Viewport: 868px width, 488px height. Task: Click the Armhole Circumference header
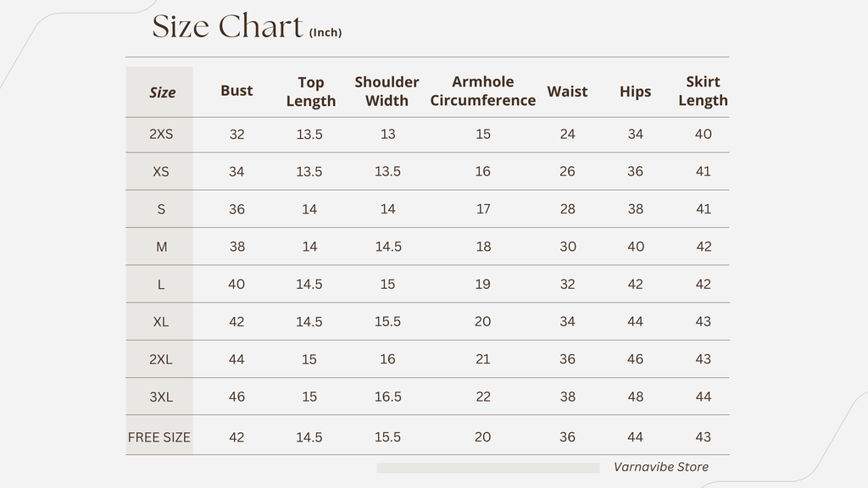[482, 91]
